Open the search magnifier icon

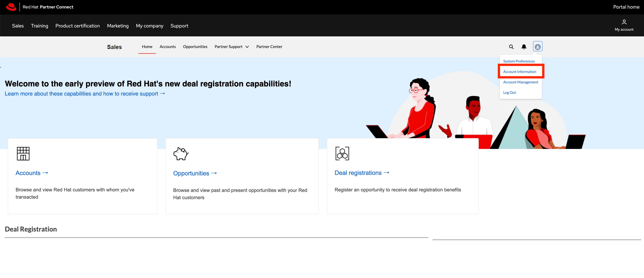pos(511,47)
